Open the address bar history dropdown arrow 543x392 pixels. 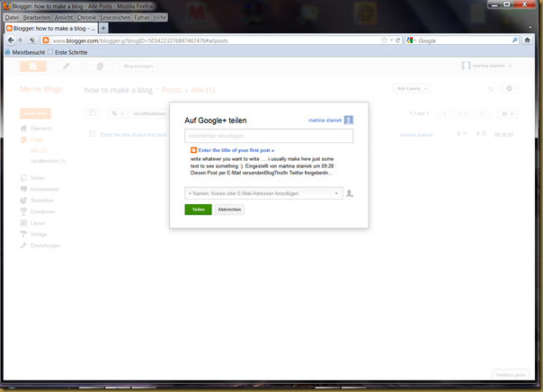click(x=391, y=40)
